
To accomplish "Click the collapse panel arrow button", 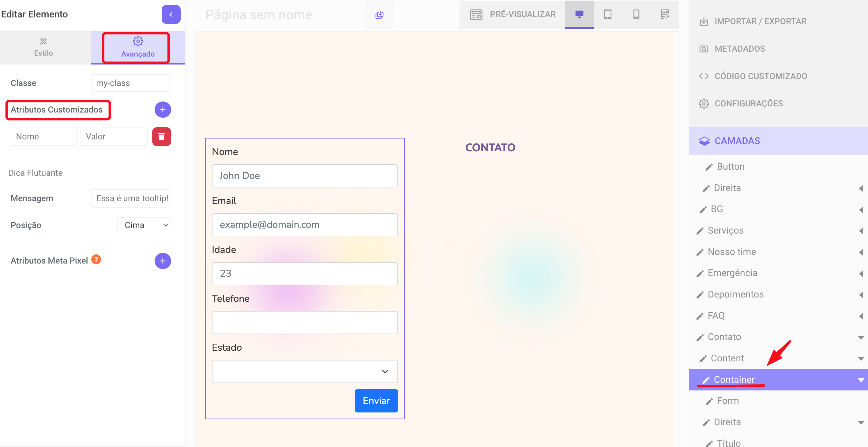I will tap(171, 14).
